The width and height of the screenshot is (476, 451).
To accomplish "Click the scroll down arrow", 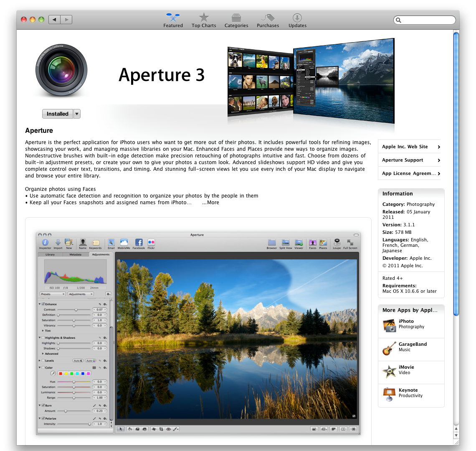I will click(x=456, y=436).
